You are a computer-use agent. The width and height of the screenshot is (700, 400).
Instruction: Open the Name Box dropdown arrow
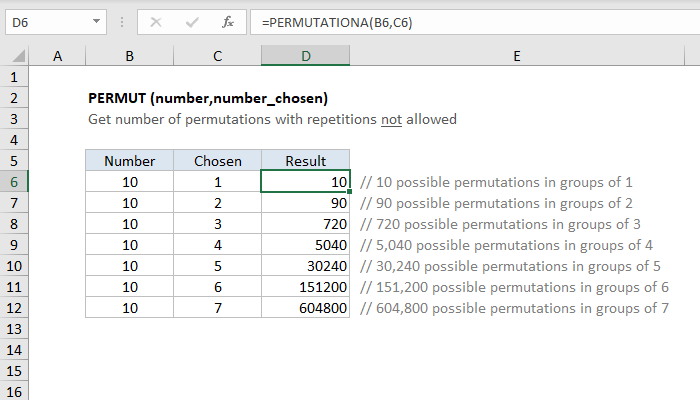96,21
